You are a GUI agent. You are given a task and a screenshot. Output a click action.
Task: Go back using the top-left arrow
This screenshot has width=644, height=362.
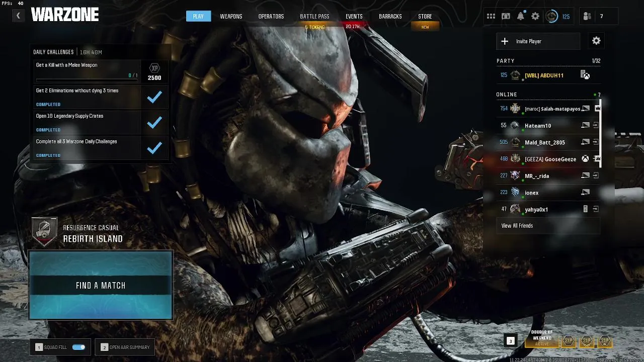[18, 16]
